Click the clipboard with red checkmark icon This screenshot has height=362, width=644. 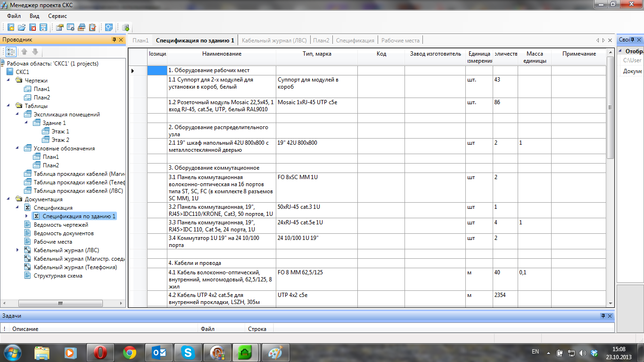(92, 27)
